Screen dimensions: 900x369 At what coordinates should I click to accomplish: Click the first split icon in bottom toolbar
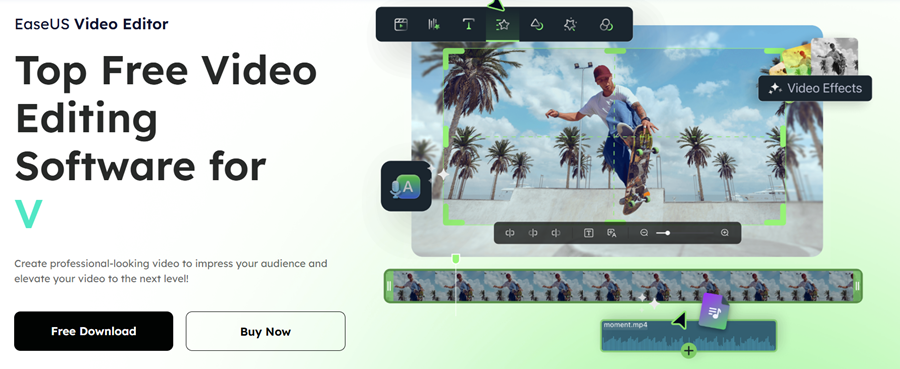509,233
